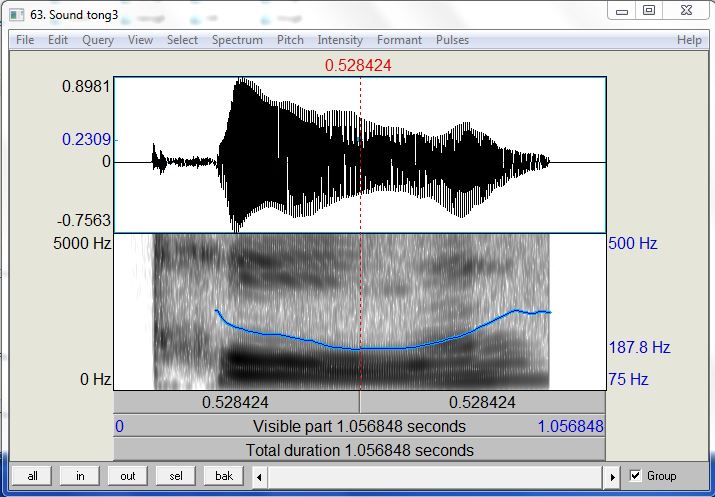Viewport: 715px width, 497px height.
Task: Click the 0 Hz spectrogram floor label
Action: click(95, 379)
